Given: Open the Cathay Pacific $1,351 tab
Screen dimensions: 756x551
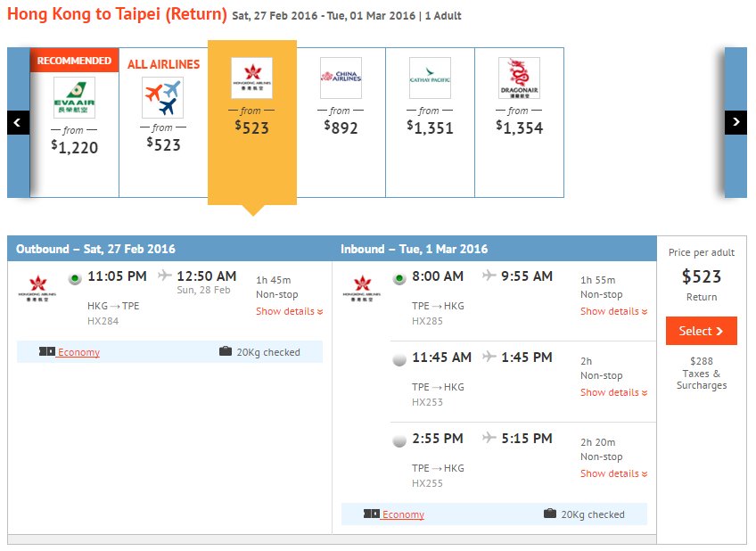Looking at the screenshot, I should (x=430, y=122).
